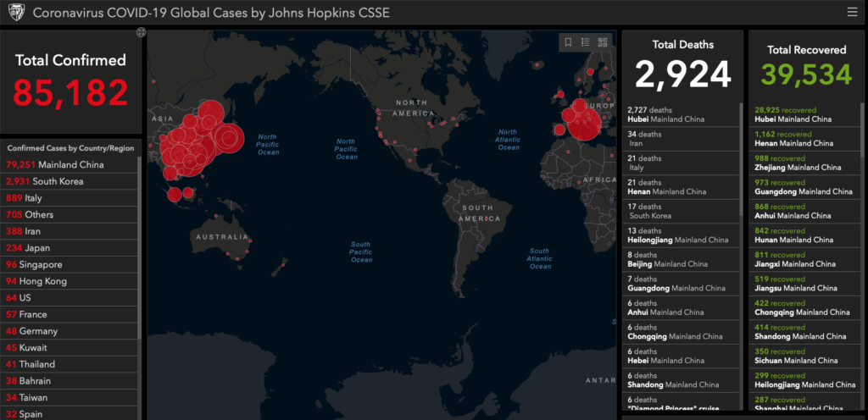The height and width of the screenshot is (420, 868).
Task: Select Mainland China in the country list
Action: pyautogui.click(x=55, y=164)
